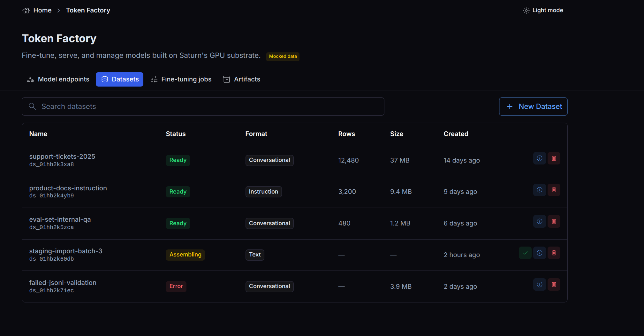
Task: Click the '2 hours ago' created value
Action: [462, 255]
